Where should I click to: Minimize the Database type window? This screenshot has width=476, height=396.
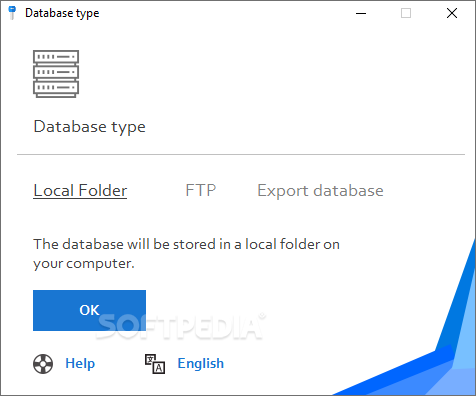pos(361,13)
